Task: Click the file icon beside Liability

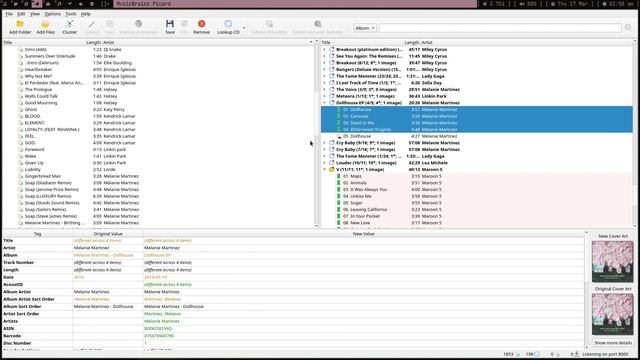Action: click(x=20, y=169)
